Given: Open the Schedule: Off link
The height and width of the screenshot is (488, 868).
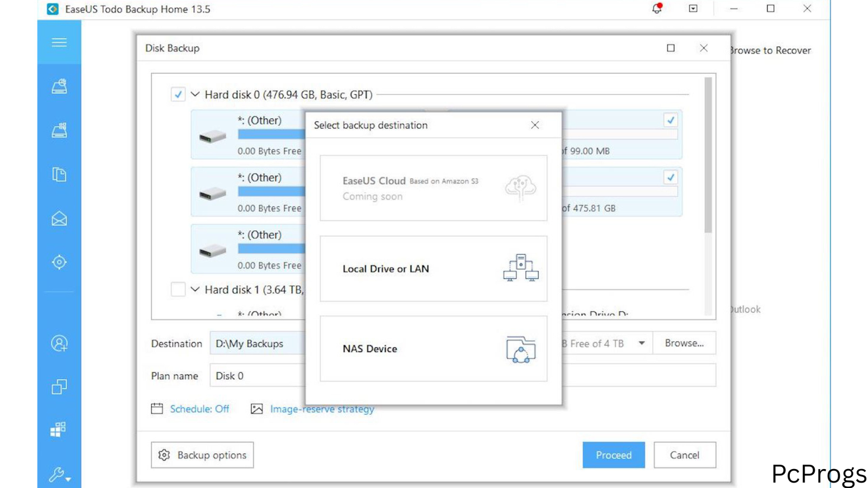Looking at the screenshot, I should coord(200,409).
